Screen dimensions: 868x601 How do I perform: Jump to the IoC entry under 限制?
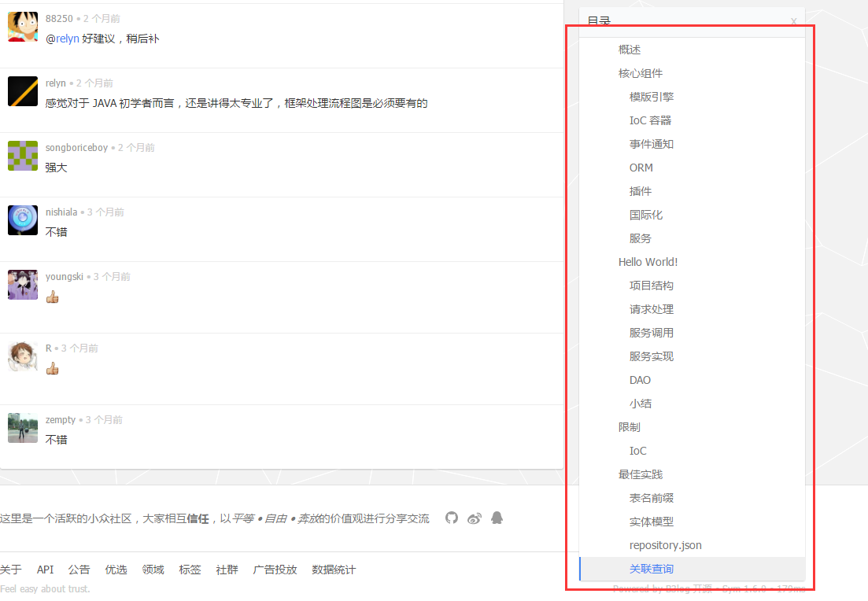pyautogui.click(x=637, y=451)
